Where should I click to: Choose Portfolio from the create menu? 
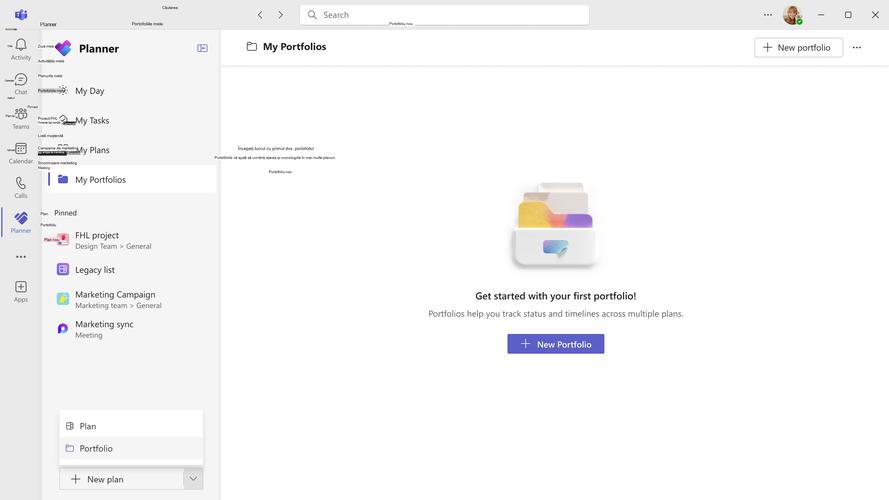(x=96, y=449)
